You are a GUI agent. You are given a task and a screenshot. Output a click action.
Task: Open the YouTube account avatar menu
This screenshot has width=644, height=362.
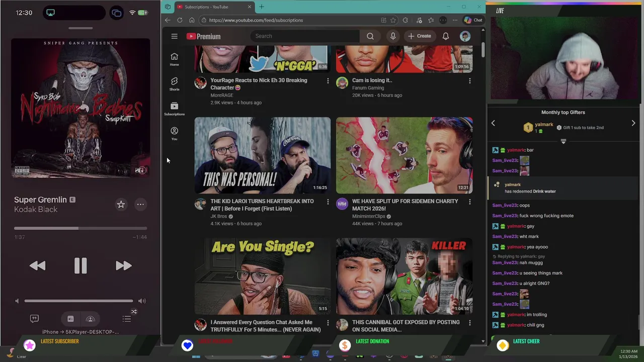pos(465,36)
